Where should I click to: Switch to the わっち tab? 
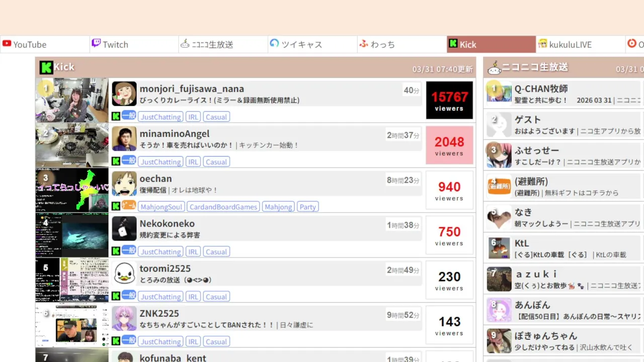point(401,44)
